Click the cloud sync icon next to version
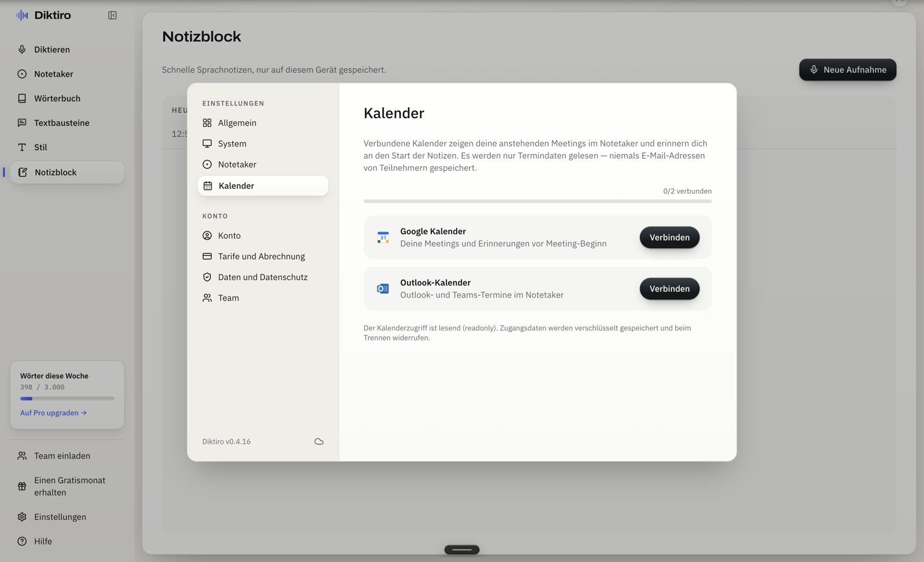924x562 pixels. 319,441
